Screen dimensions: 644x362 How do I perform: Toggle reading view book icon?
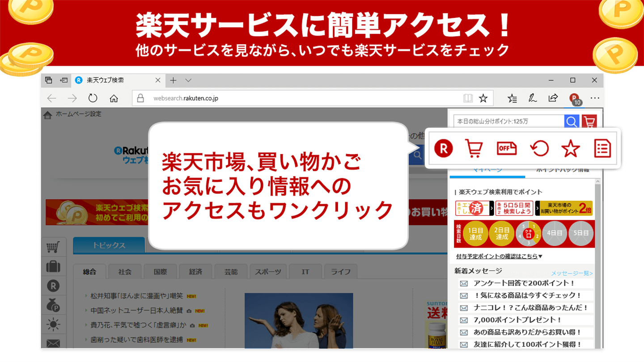tap(468, 98)
